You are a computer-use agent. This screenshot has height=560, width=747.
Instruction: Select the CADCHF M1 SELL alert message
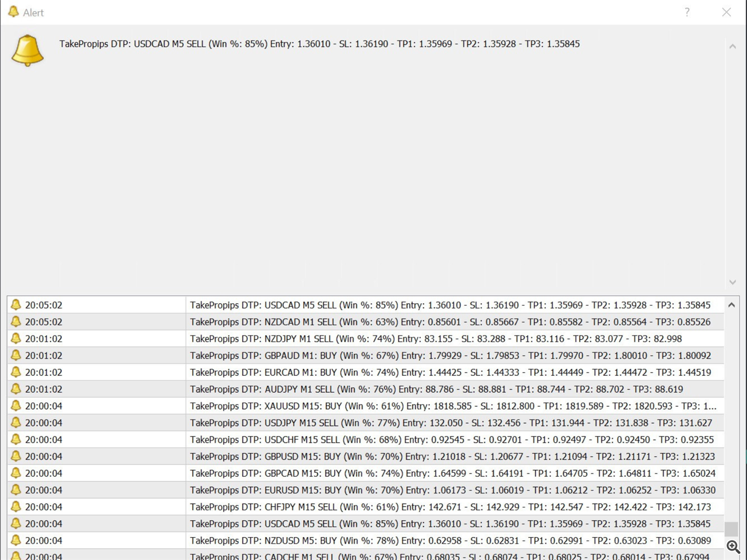(x=450, y=556)
